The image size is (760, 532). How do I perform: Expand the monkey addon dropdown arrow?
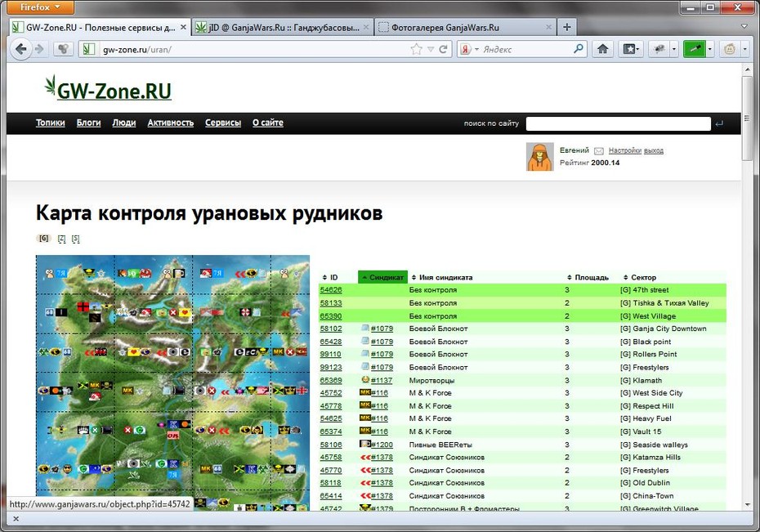[x=744, y=49]
